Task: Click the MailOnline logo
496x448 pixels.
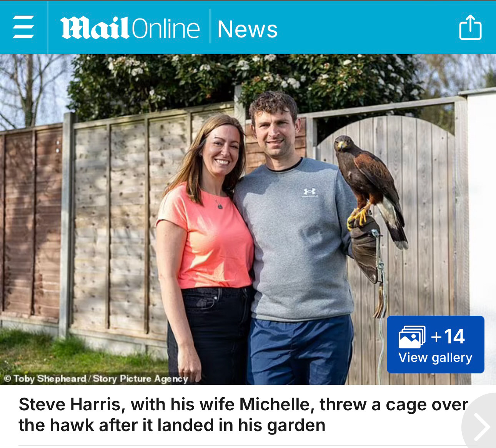Action: tap(130, 28)
